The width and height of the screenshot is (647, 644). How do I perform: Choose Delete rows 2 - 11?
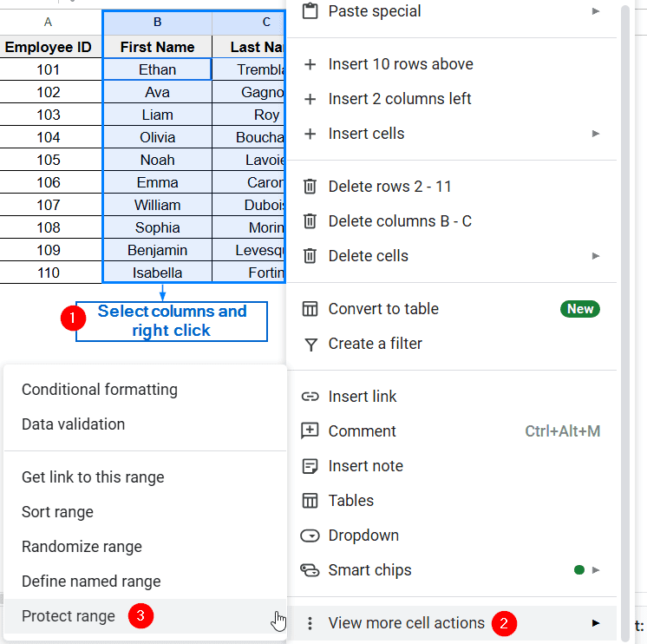coord(451,187)
